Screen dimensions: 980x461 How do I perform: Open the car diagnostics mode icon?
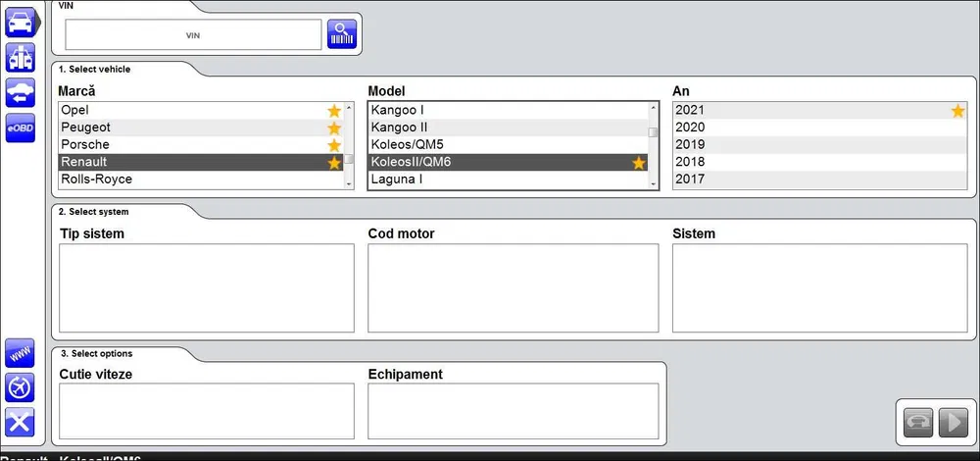(21, 23)
